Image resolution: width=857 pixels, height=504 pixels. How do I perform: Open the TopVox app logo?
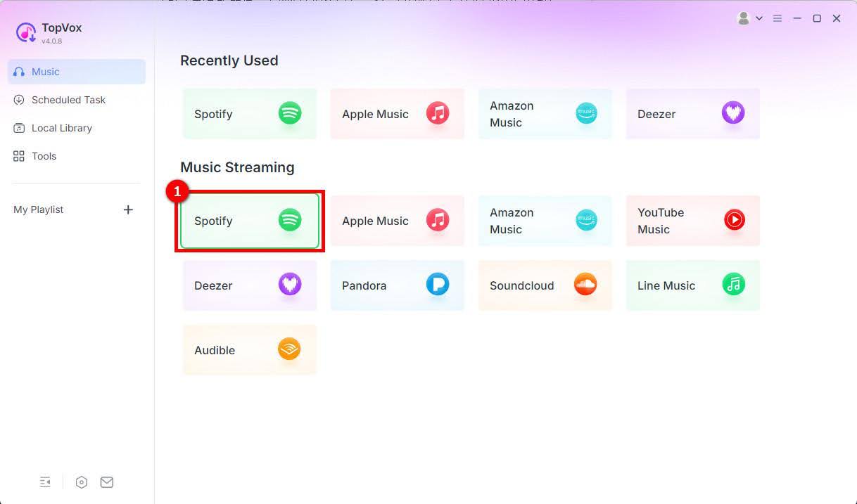click(25, 33)
